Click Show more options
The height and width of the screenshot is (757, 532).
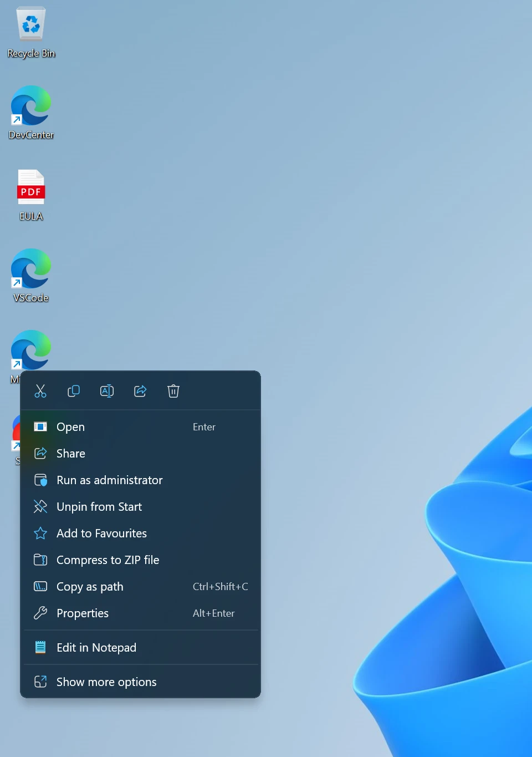[106, 682]
